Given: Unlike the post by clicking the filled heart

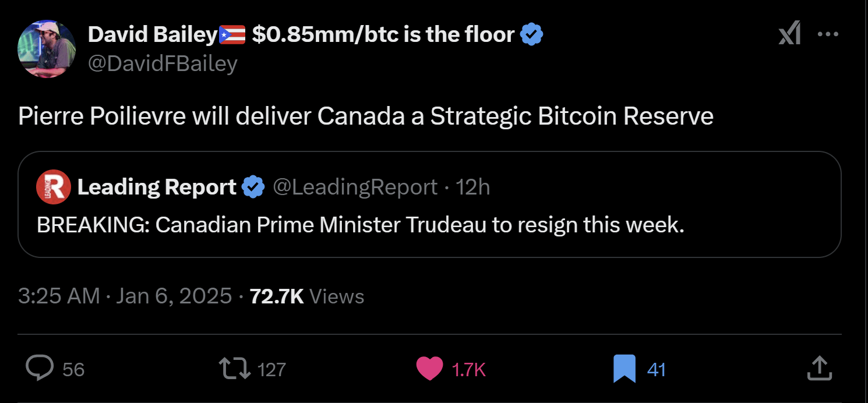Looking at the screenshot, I should tap(430, 368).
